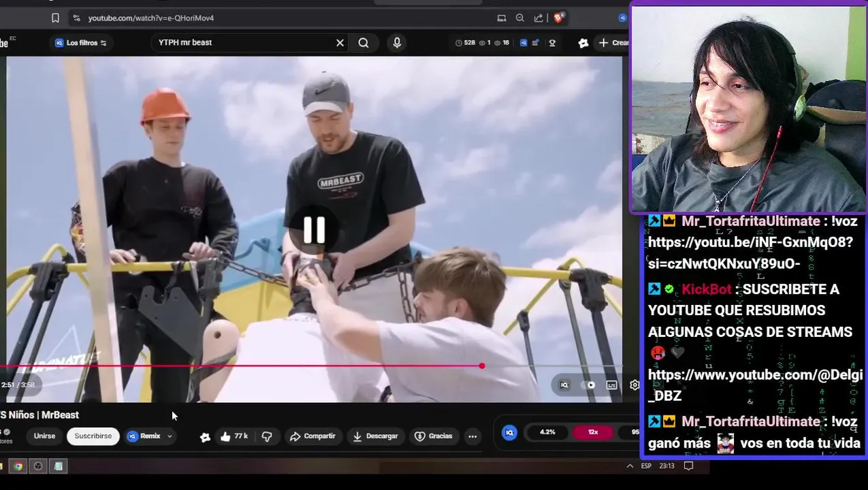Click the blue vidIQ badge in header stats

(524, 43)
